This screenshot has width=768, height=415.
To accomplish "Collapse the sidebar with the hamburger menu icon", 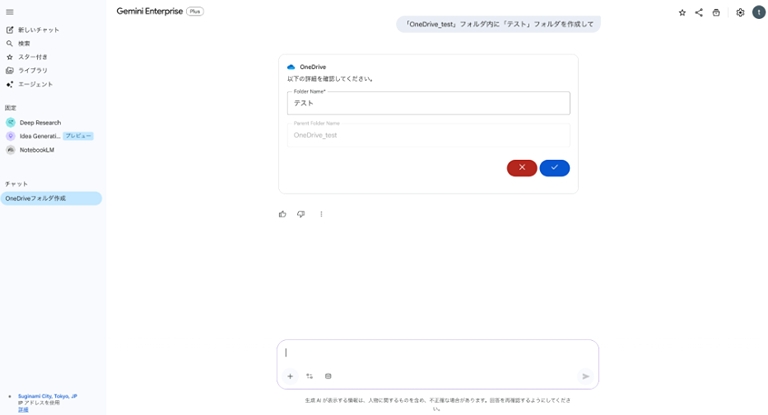I will 10,12.
